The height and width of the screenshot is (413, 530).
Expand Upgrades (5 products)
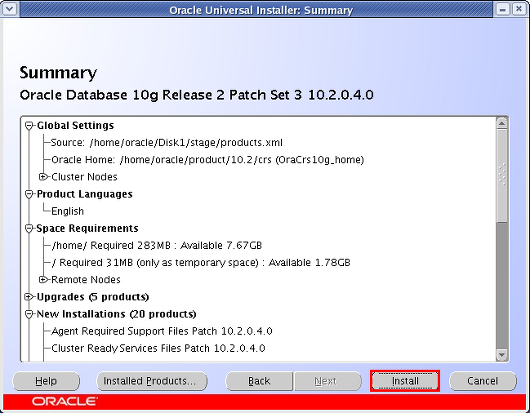pos(29,297)
